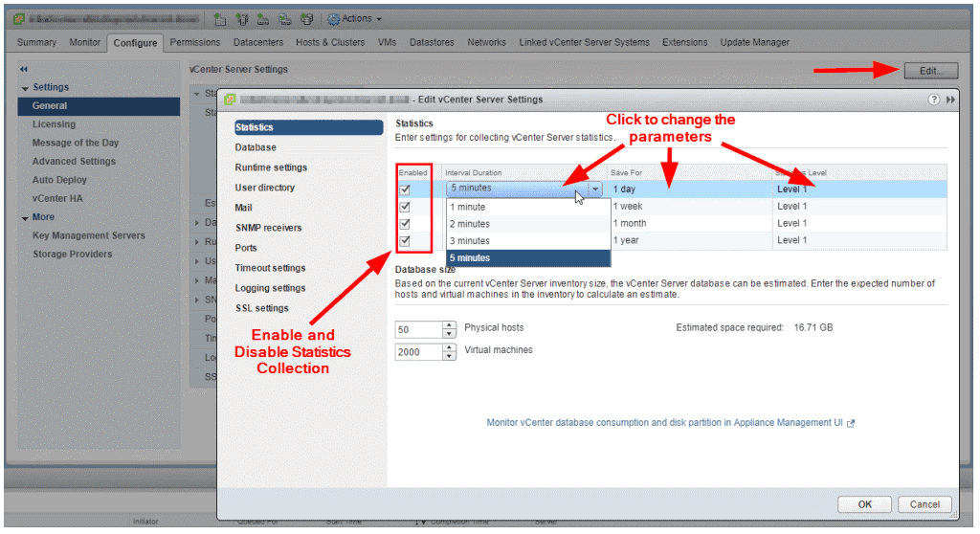Image resolution: width=980 pixels, height=534 pixels.
Task: Choose 3 minutes from the interval list
Action: (528, 241)
